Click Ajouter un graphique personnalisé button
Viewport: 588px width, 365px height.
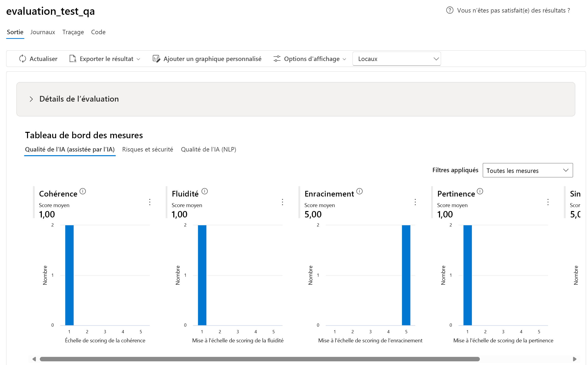(x=207, y=59)
